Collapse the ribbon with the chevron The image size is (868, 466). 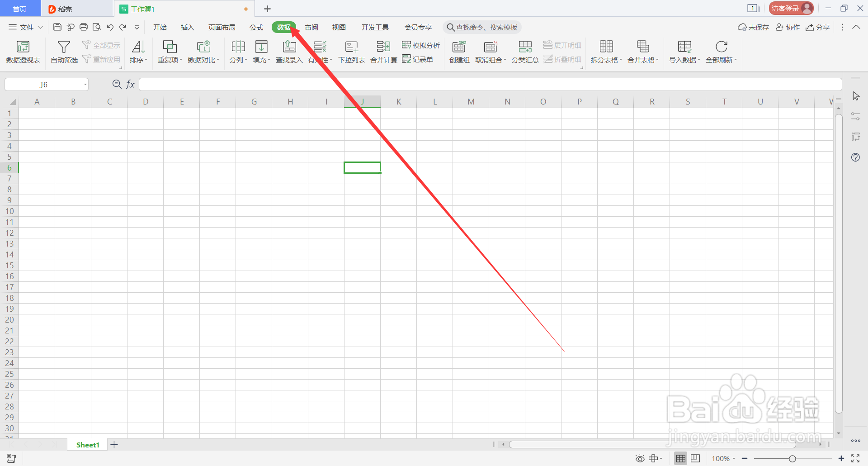(x=856, y=27)
